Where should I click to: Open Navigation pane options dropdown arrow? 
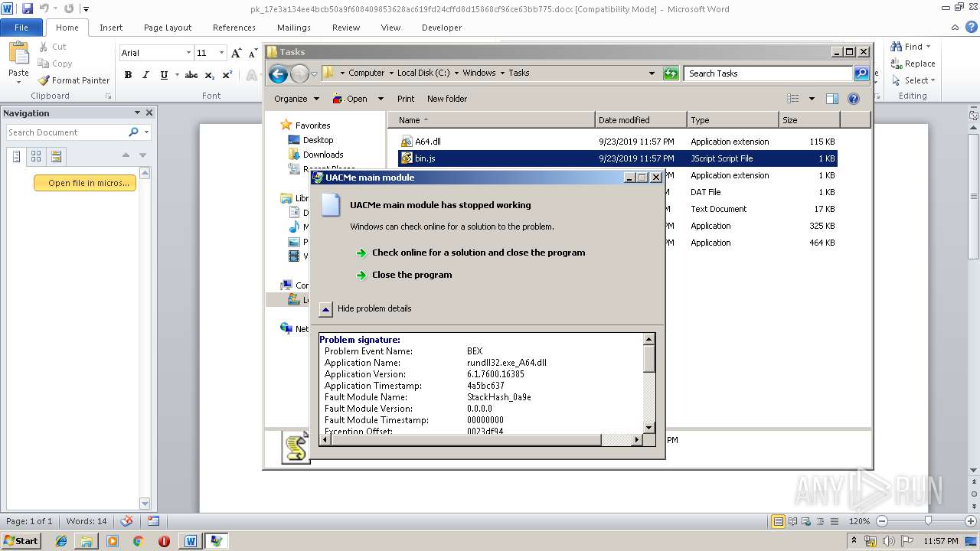click(137, 112)
